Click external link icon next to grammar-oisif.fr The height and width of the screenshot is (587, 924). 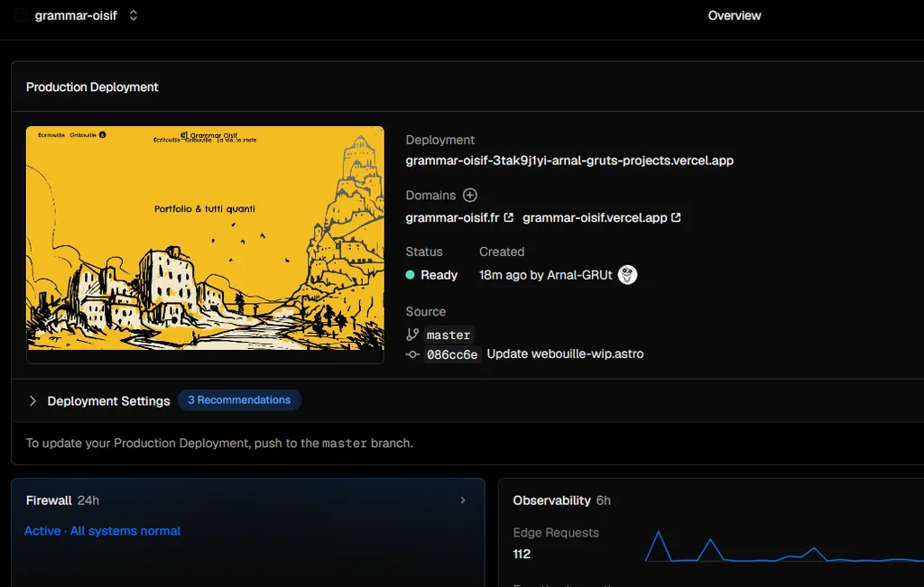coord(509,217)
